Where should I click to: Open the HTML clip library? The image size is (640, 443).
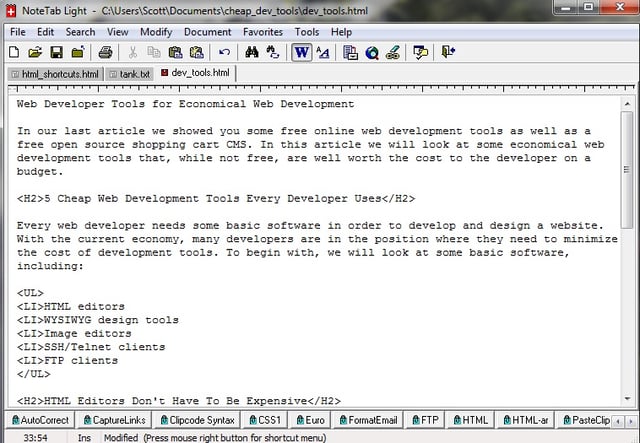(x=471, y=420)
